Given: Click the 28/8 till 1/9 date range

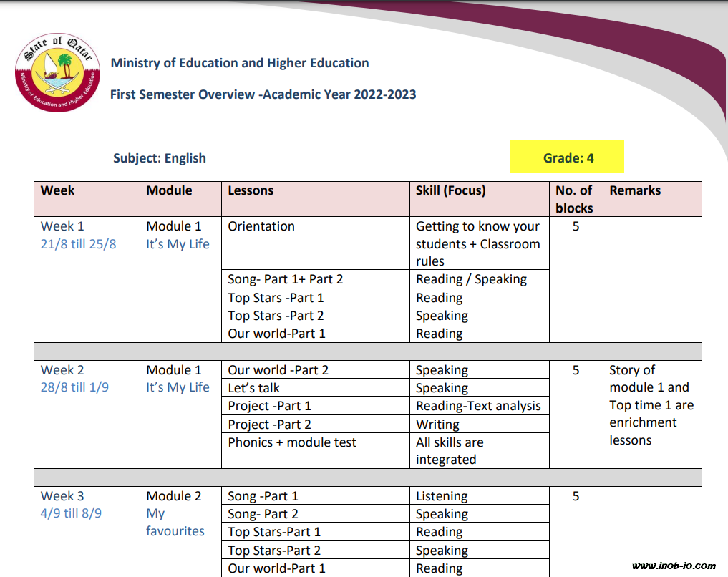Looking at the screenshot, I should pyautogui.click(x=74, y=387).
